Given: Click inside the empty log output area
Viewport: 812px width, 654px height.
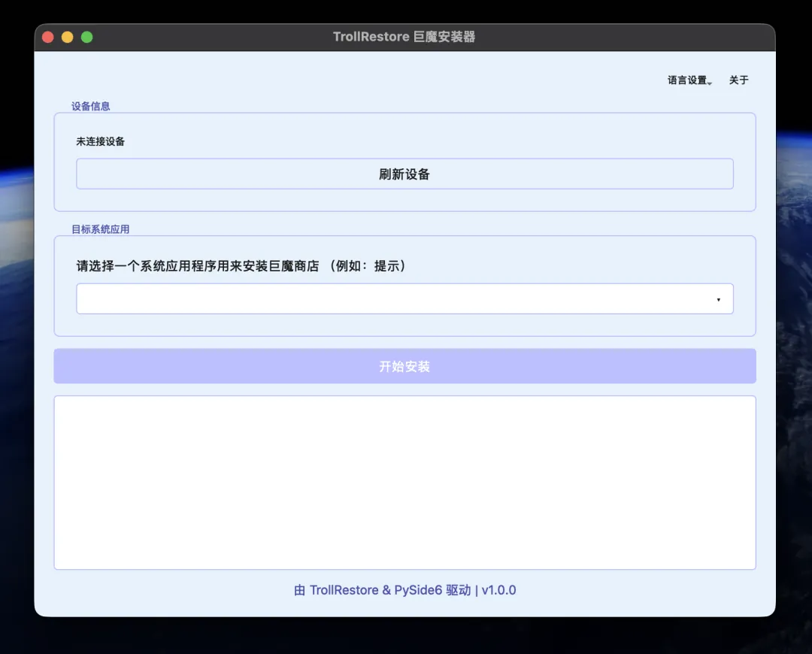Looking at the screenshot, I should click(x=404, y=483).
